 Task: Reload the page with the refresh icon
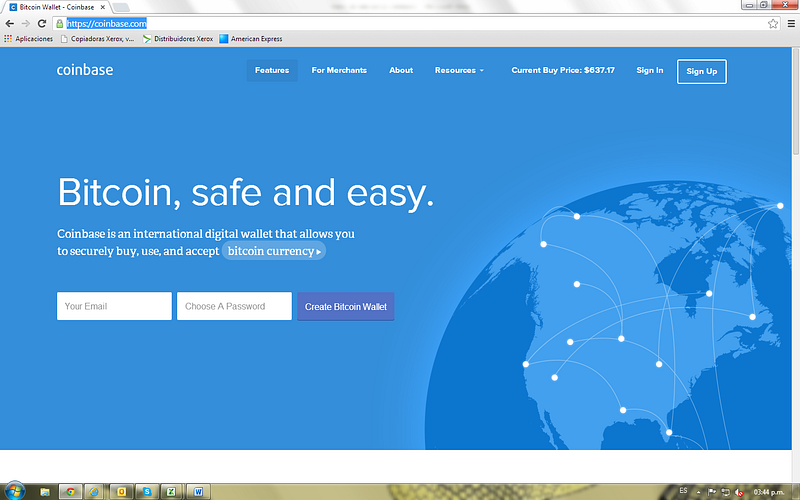pyautogui.click(x=42, y=23)
